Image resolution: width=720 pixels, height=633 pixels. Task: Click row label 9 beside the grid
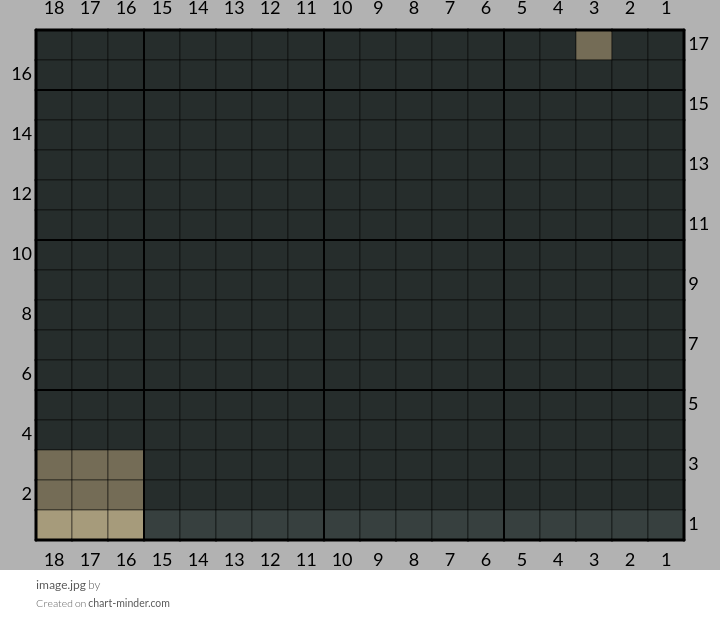(693, 284)
